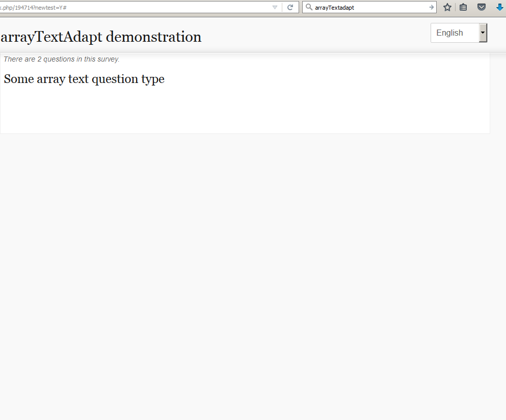Click the word 'English' in language box

[x=449, y=33]
